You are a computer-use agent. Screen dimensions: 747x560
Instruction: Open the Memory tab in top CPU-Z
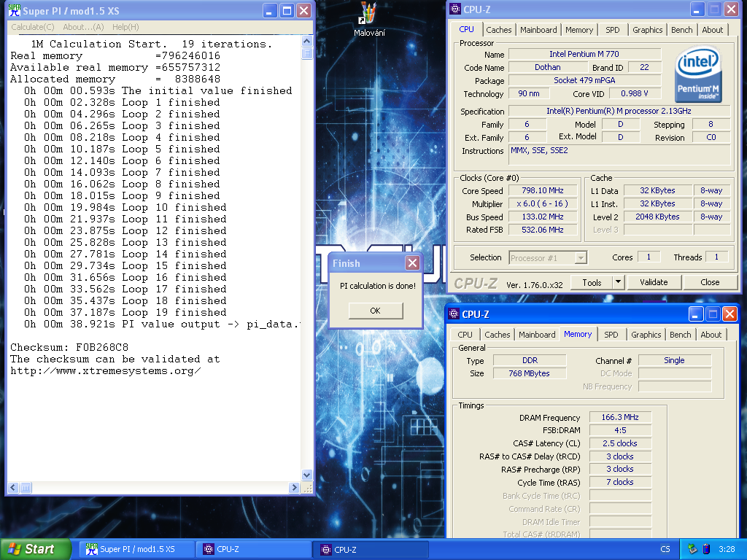point(578,29)
